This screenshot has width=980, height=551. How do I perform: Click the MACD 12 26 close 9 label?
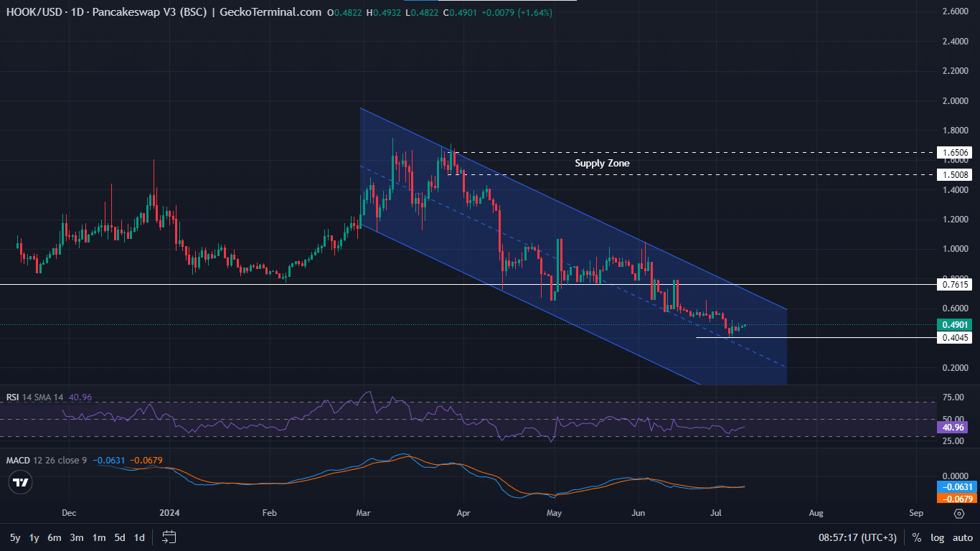point(47,460)
